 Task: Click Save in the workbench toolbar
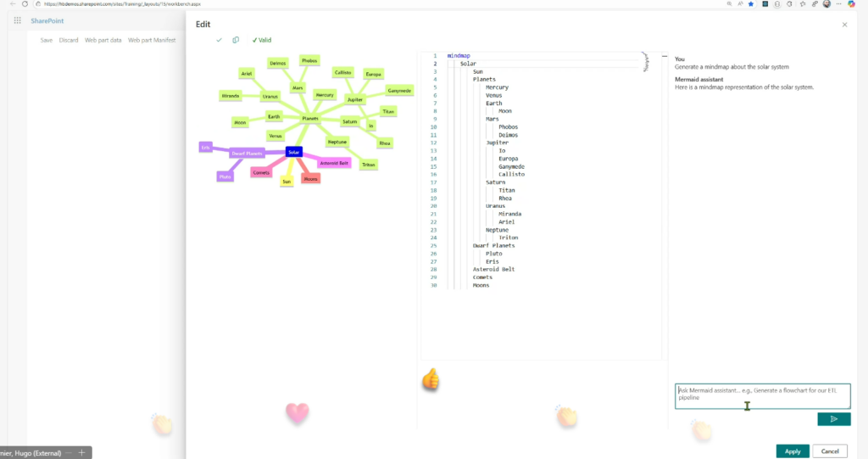pyautogui.click(x=47, y=40)
